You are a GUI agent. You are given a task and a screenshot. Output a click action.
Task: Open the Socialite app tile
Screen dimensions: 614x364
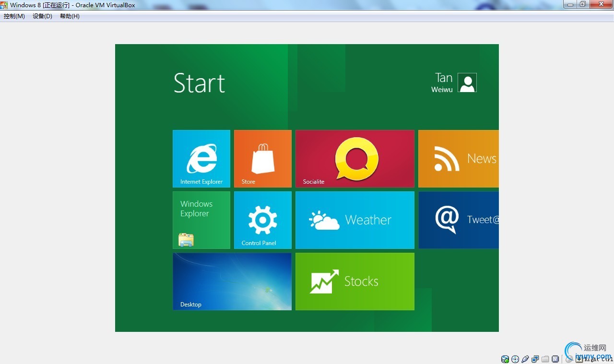355,159
